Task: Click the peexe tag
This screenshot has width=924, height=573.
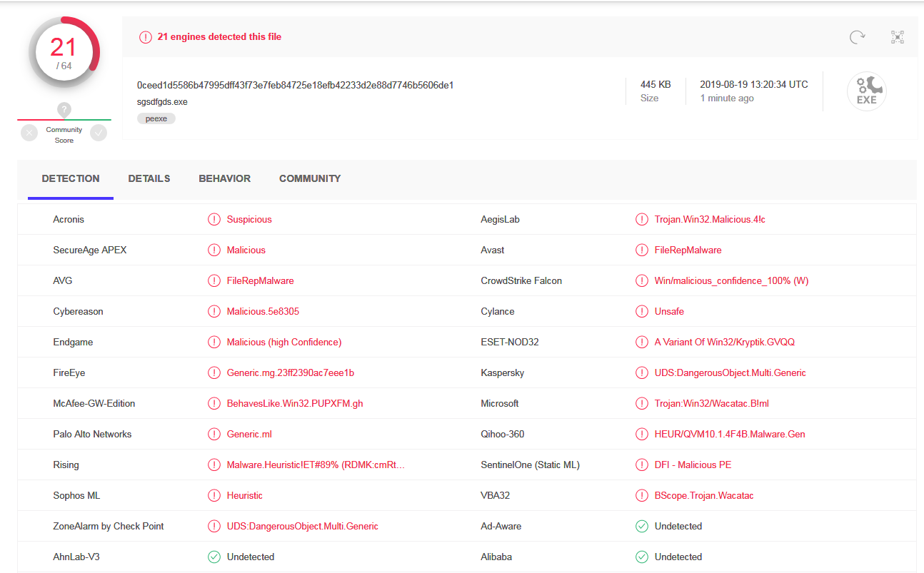Action: [x=156, y=118]
